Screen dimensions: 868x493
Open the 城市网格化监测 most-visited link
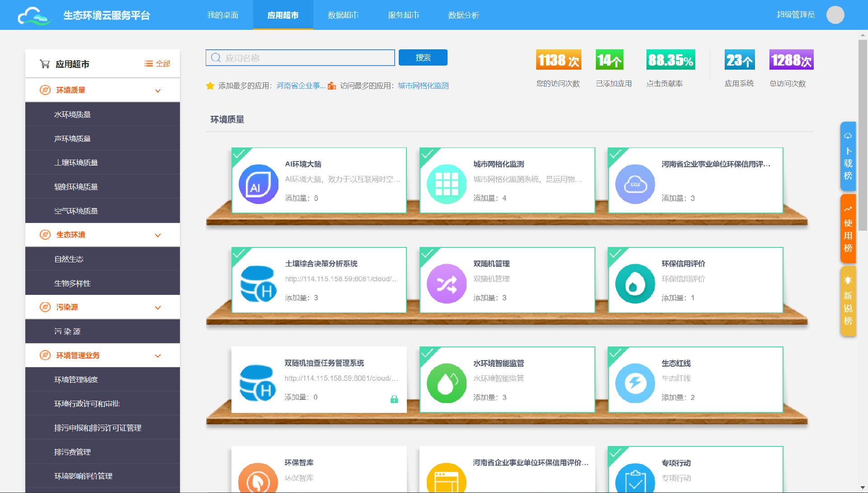click(x=423, y=85)
